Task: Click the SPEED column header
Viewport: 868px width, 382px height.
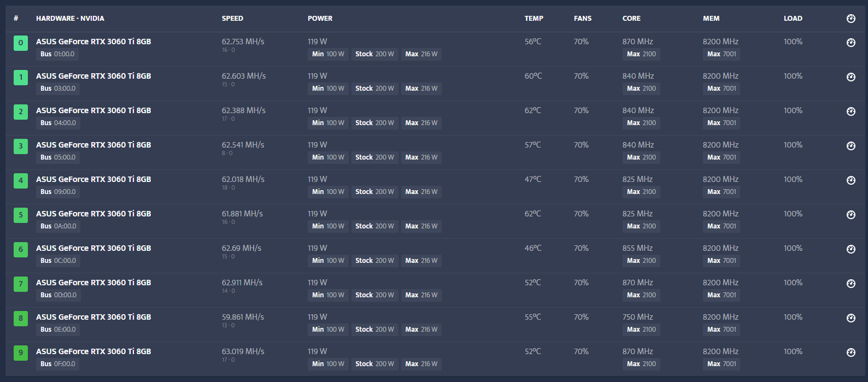Action: pyautogui.click(x=232, y=19)
